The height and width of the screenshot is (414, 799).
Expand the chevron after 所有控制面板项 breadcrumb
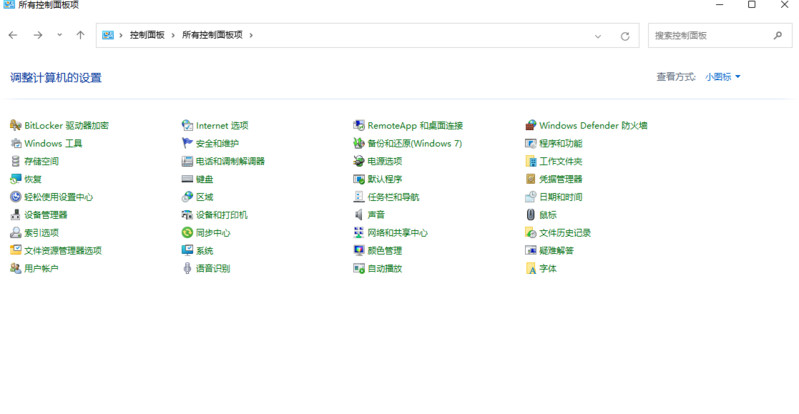point(251,35)
